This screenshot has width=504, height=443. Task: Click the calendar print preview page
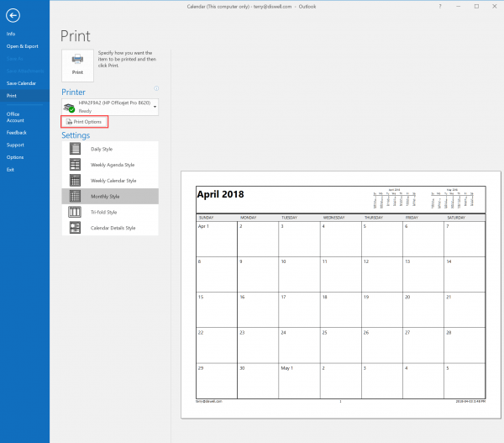341,295
